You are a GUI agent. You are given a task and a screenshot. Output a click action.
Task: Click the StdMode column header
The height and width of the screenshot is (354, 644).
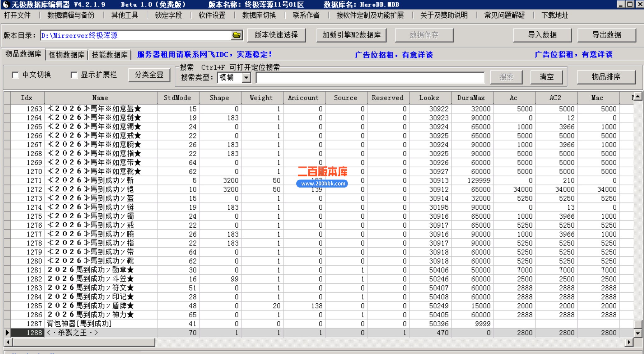pyautogui.click(x=177, y=98)
